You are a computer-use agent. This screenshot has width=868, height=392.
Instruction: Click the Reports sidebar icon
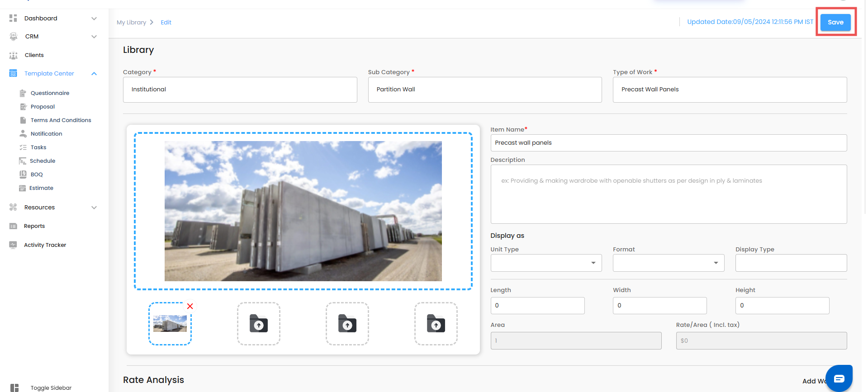(x=13, y=226)
